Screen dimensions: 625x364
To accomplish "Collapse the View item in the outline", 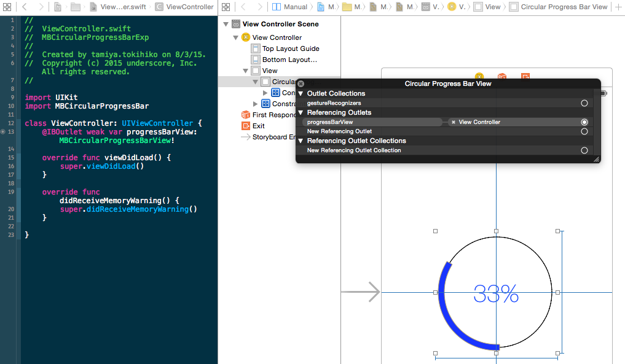I will coord(245,70).
